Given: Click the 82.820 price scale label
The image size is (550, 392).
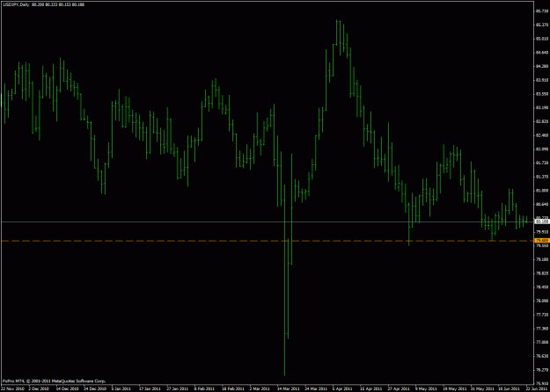Looking at the screenshot, I should click(542, 121).
